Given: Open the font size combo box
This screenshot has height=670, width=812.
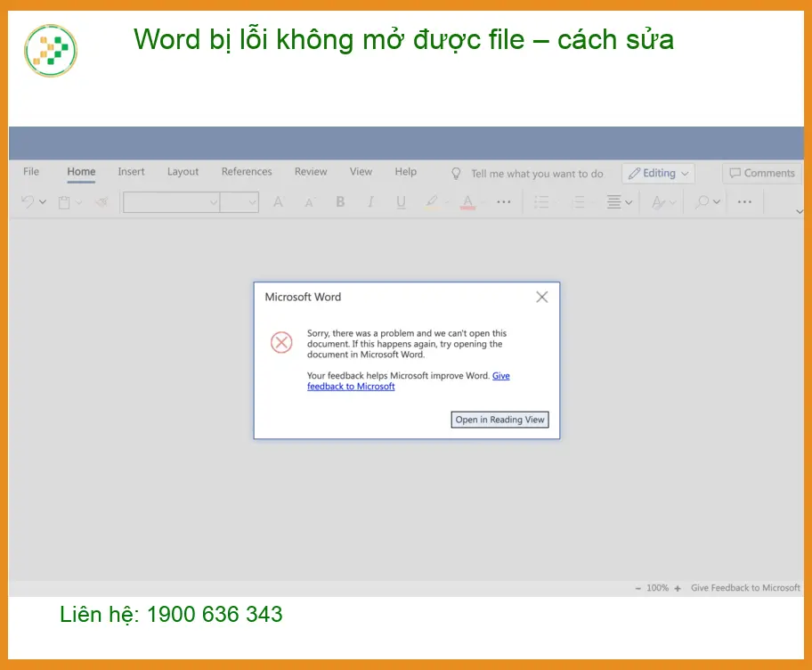Looking at the screenshot, I should tap(240, 202).
